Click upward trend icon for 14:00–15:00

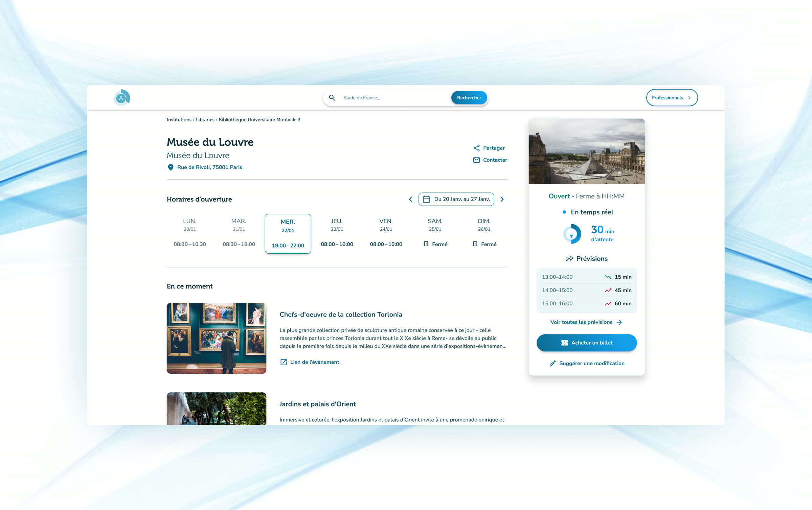coord(608,291)
